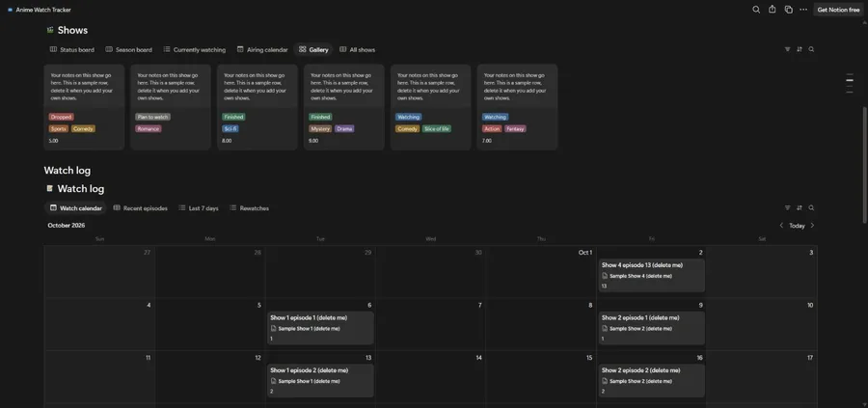Open Show 2 episode 2 calendar entry

[652, 380]
